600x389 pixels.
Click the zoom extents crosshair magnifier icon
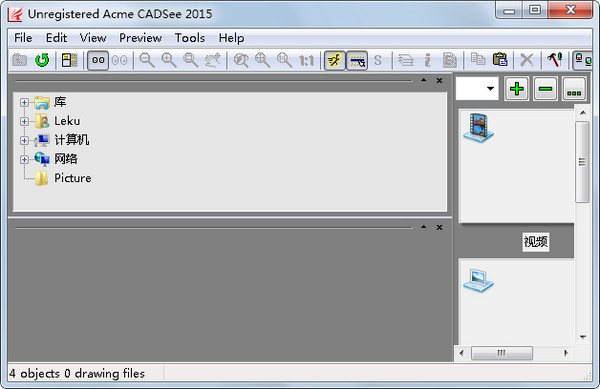point(263,60)
